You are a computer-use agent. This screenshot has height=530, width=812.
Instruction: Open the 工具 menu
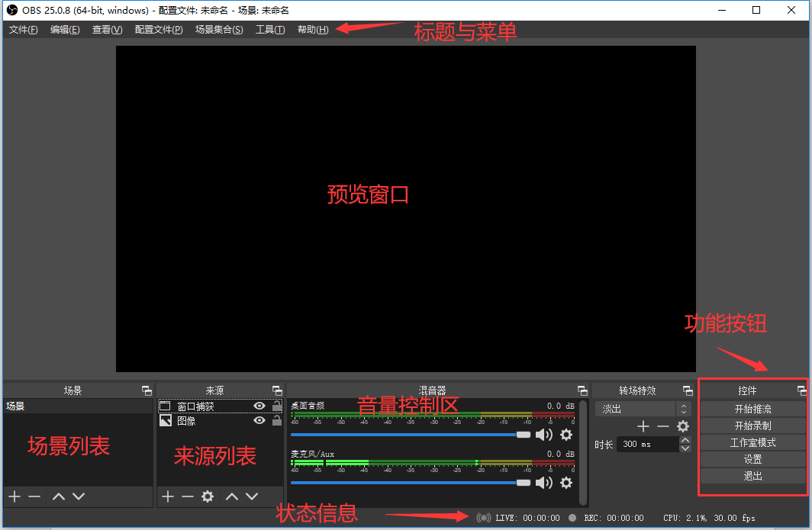pos(270,30)
